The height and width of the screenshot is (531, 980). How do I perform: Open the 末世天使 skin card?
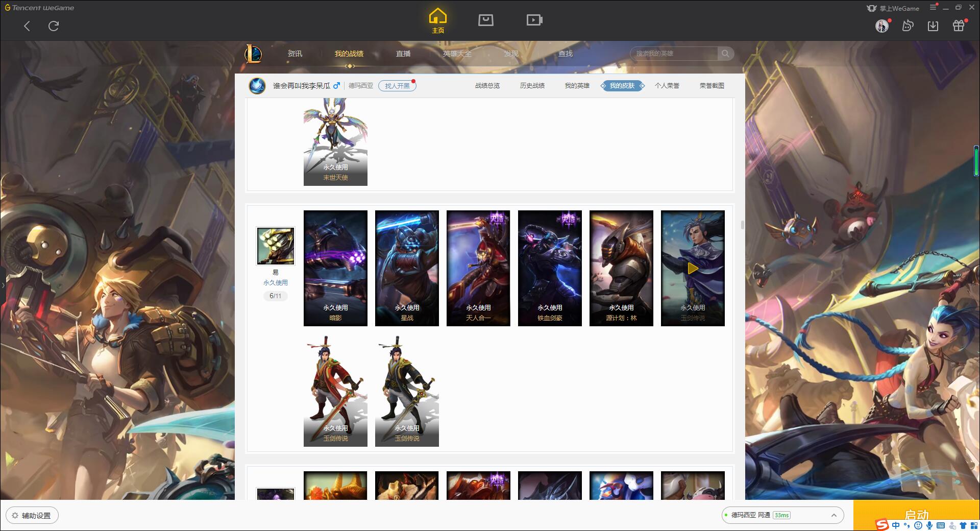click(335, 142)
